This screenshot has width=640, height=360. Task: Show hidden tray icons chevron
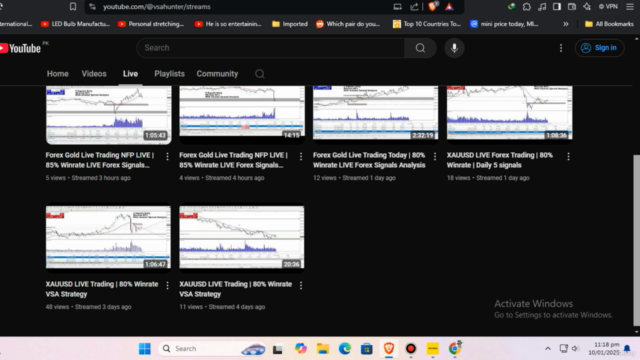click(x=548, y=349)
